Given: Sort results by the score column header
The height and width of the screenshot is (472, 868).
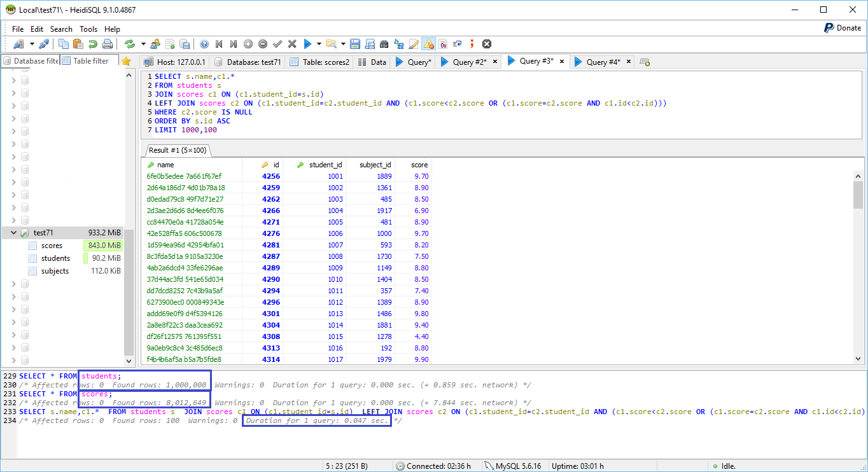Looking at the screenshot, I should (x=419, y=165).
